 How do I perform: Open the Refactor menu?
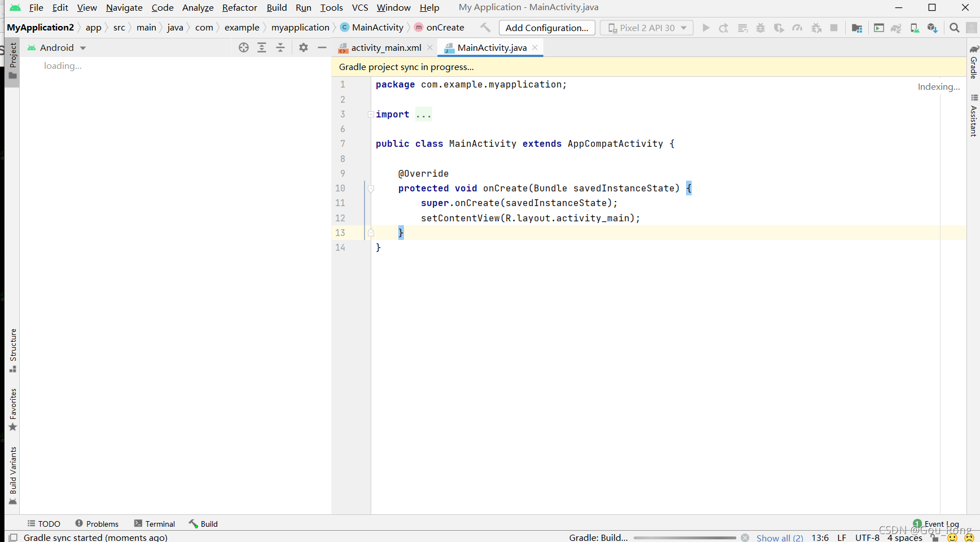click(x=240, y=7)
